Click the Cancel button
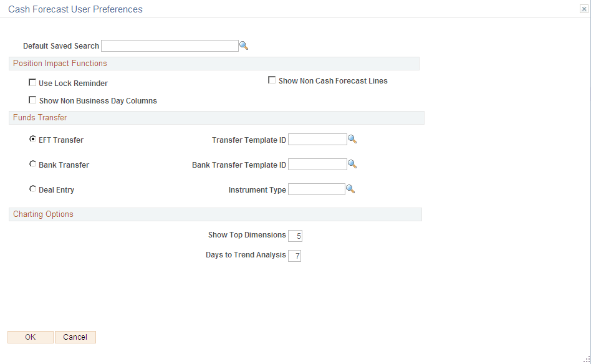The width and height of the screenshot is (591, 364). point(75,337)
